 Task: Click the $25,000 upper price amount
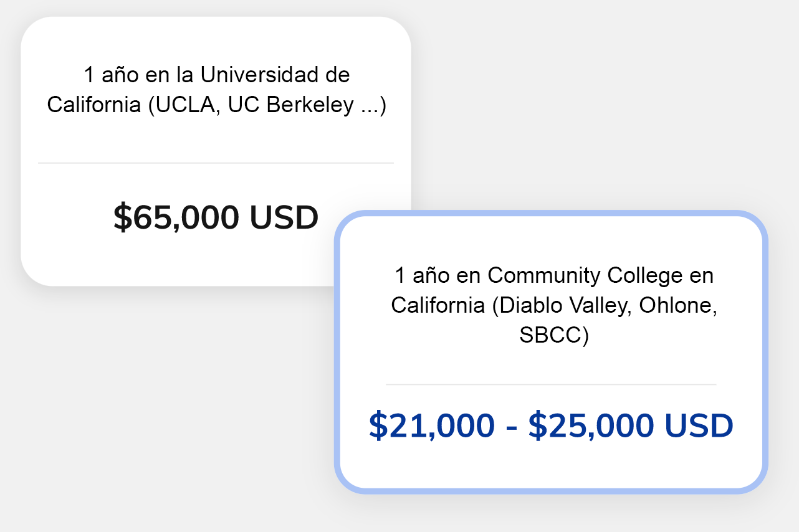point(591,426)
